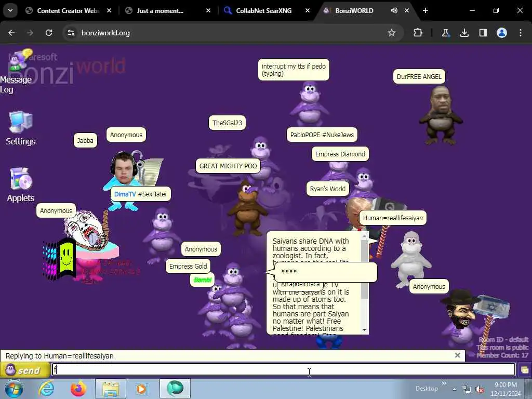
Task: Click the DurFREE ANGEL name tag
Action: click(x=419, y=76)
